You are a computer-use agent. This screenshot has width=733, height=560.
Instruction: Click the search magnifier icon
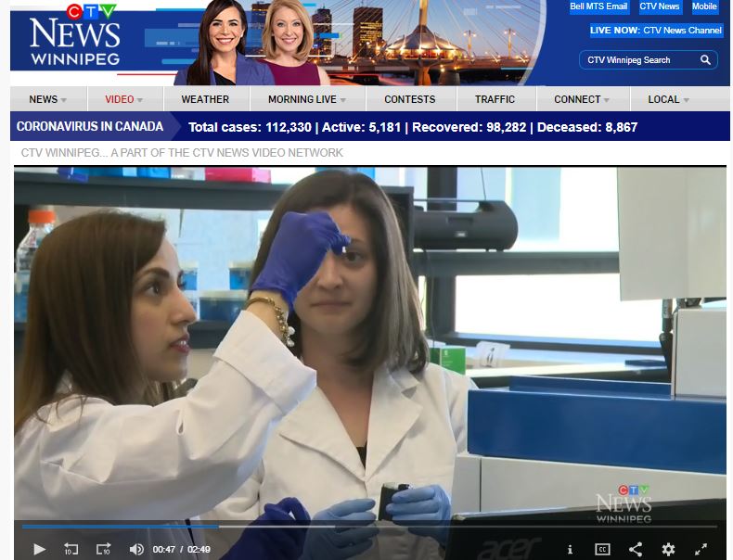pos(705,60)
